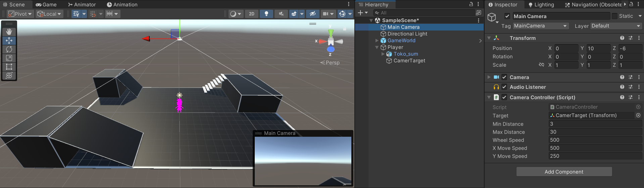The image size is (644, 188).
Task: Open snap increment settings icon
Action: (109, 14)
